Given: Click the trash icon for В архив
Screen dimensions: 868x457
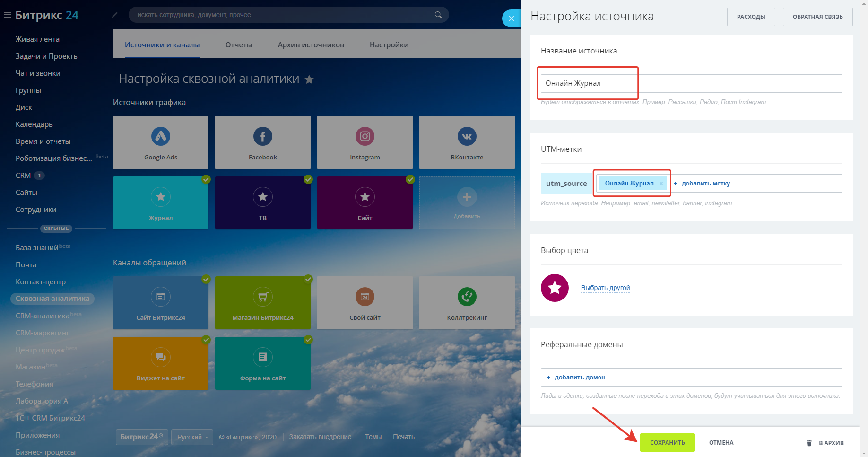Looking at the screenshot, I should (x=809, y=443).
